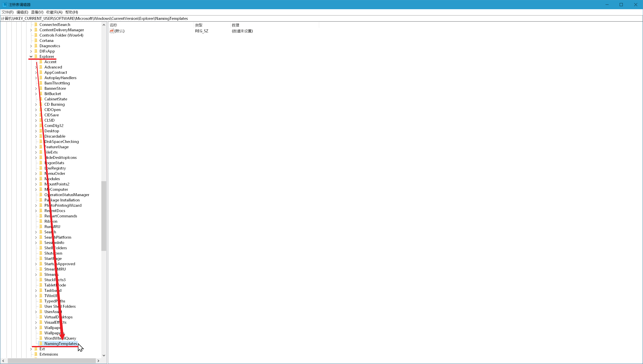Open the 文件(F) menu
The image size is (643, 364).
pos(8,12)
